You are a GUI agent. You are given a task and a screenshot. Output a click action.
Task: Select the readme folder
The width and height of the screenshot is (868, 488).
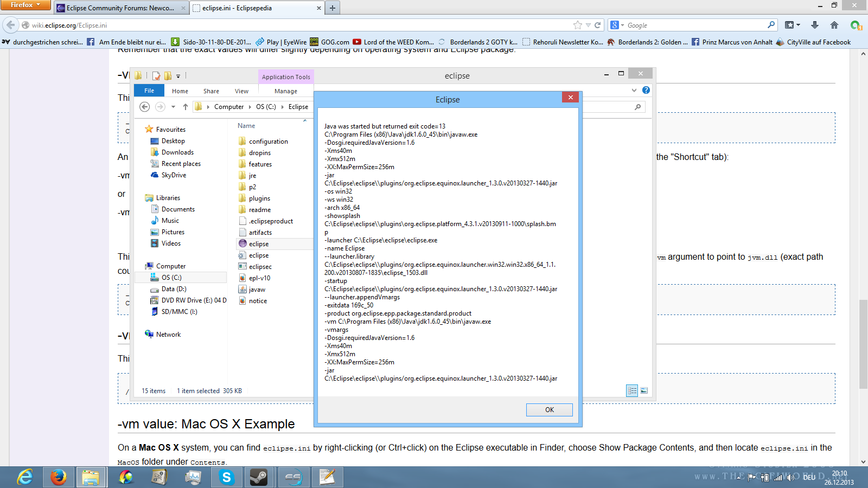(x=254, y=210)
